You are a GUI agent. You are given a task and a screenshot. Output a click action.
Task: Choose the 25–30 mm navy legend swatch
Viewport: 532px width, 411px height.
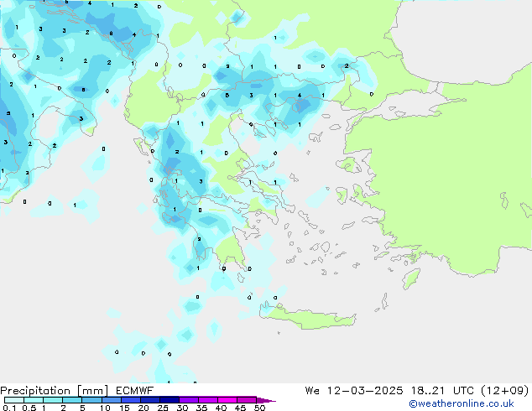coord(169,400)
